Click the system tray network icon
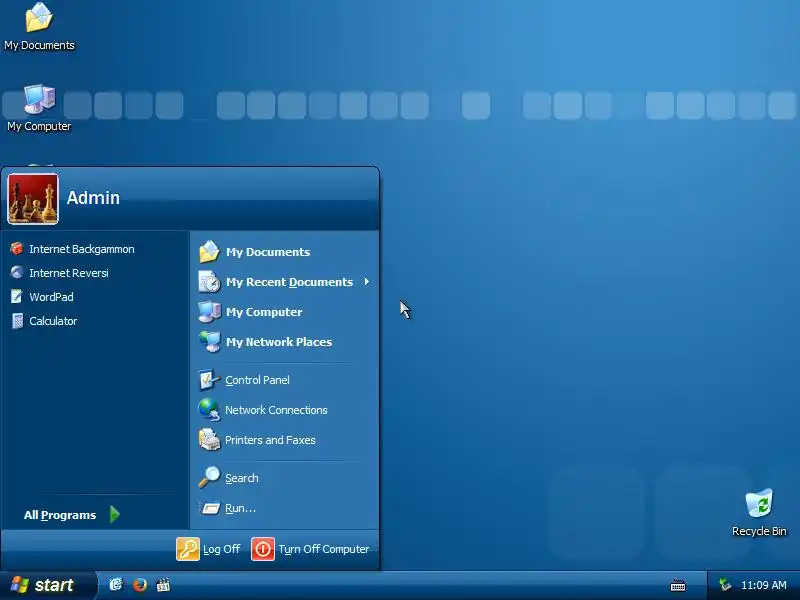800x600 pixels. pos(725,585)
